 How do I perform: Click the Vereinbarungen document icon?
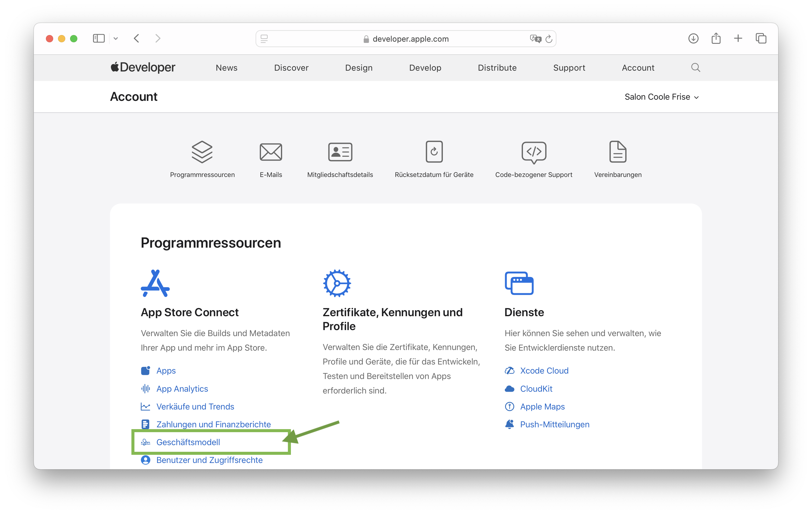[x=618, y=152]
